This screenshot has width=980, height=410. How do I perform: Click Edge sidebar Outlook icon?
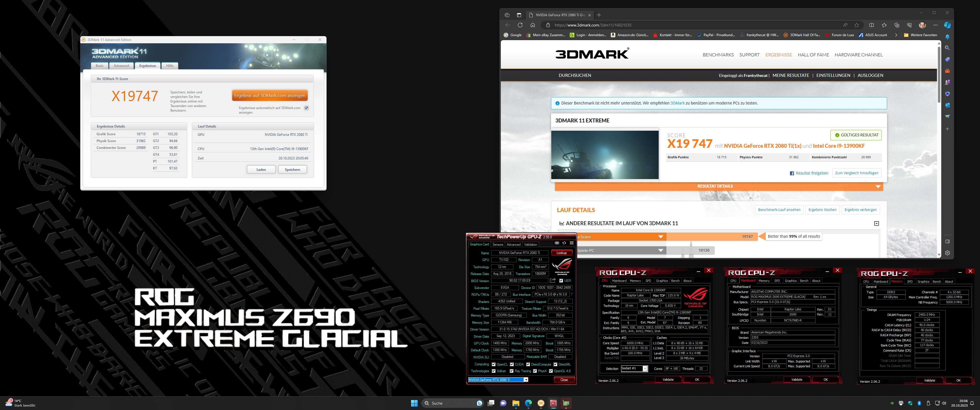[x=947, y=105]
